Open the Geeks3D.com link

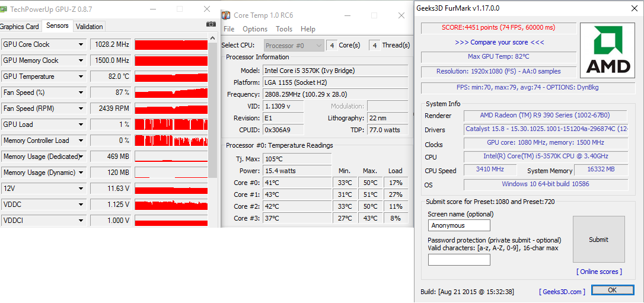[562, 292]
